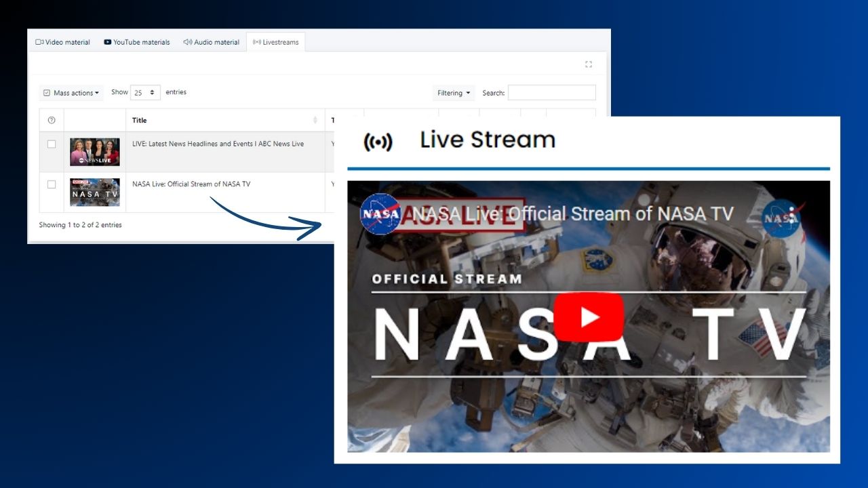Click the fullscreen expand icon
This screenshot has height=488, width=868.
[589, 64]
